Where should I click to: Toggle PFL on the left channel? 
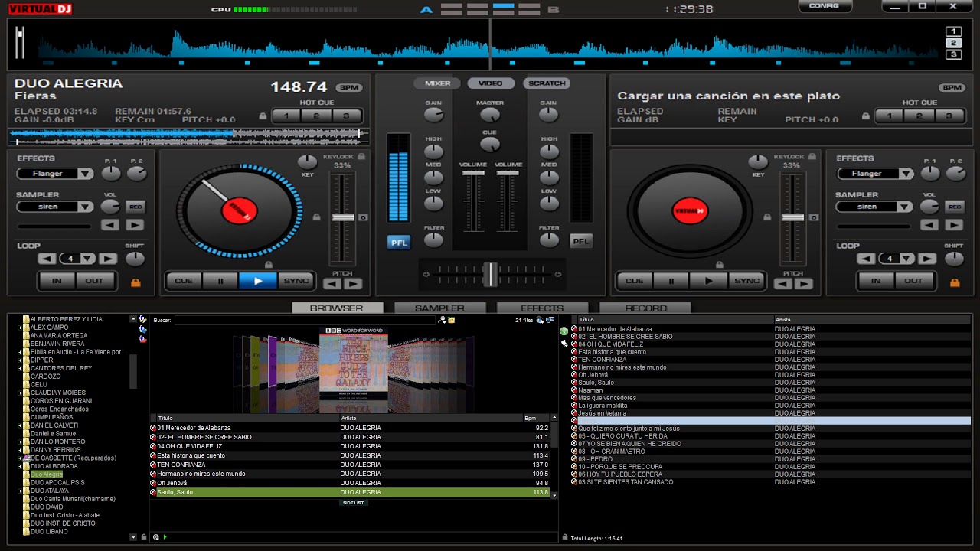pos(399,242)
